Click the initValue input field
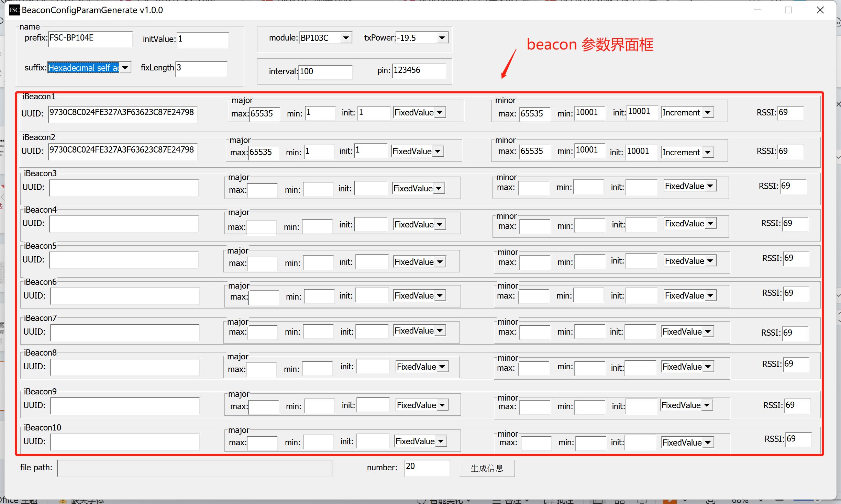Screen dimensions: 841x504 pyautogui.click(x=203, y=40)
